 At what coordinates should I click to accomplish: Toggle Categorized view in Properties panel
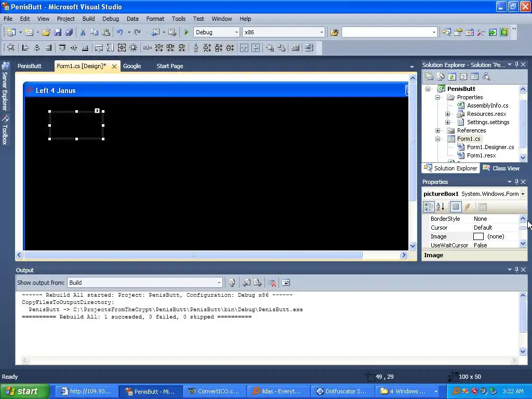click(x=429, y=207)
